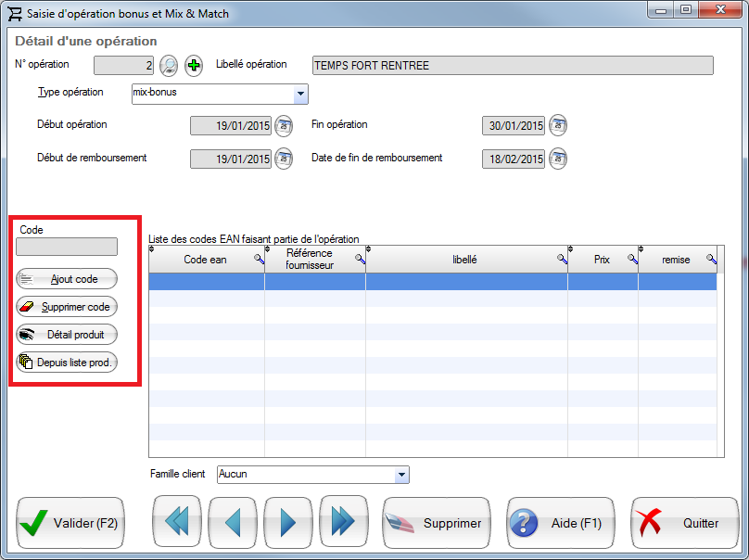Viewport: 749px width, 560px height.
Task: Click the Prix column header
Action: (x=603, y=260)
